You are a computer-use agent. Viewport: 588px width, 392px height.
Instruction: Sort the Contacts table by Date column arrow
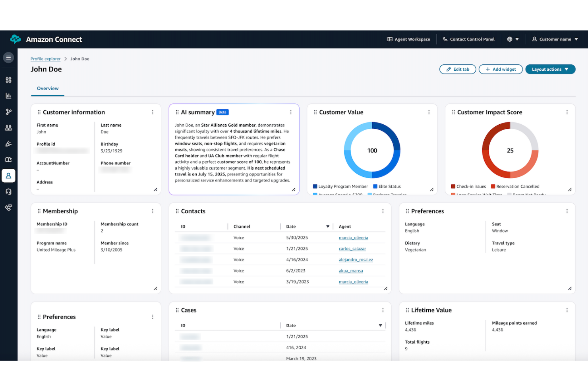328,226
